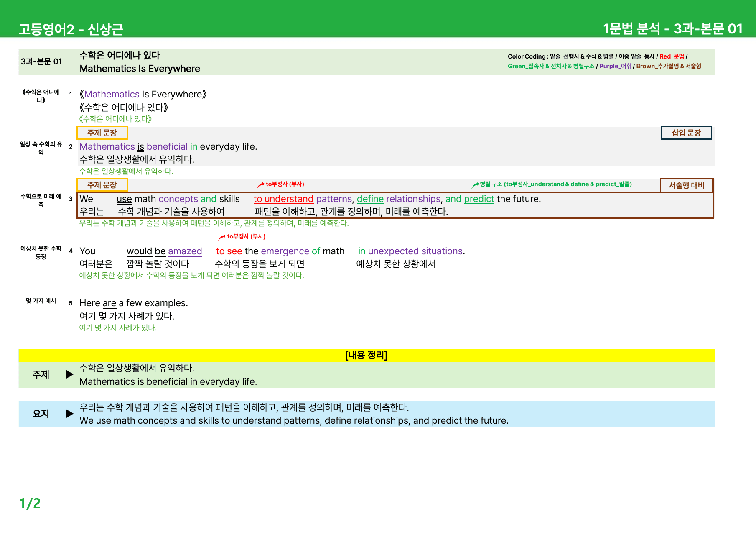Click the red arrow before 'to부정사 (부사)' above sentence 3
The width and height of the screenshot is (756, 535).
click(x=260, y=184)
